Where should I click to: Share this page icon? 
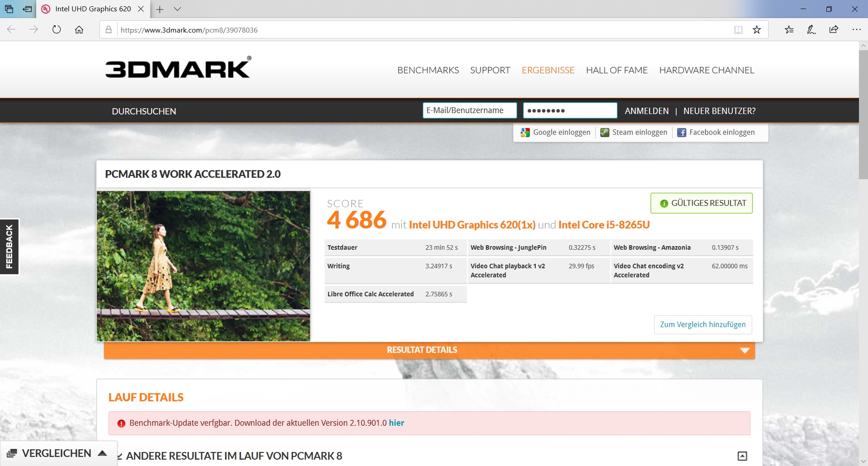pyautogui.click(x=834, y=30)
